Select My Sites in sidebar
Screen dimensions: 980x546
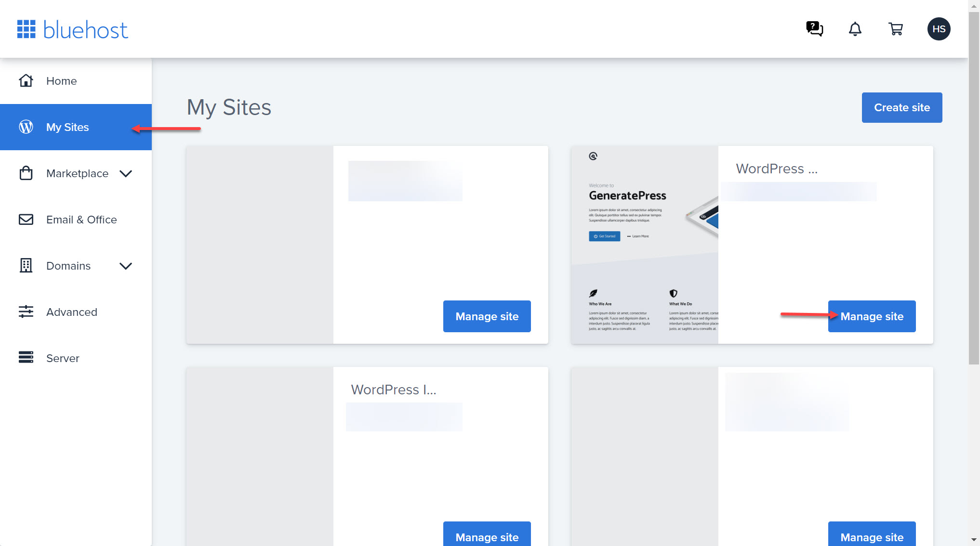coord(67,127)
